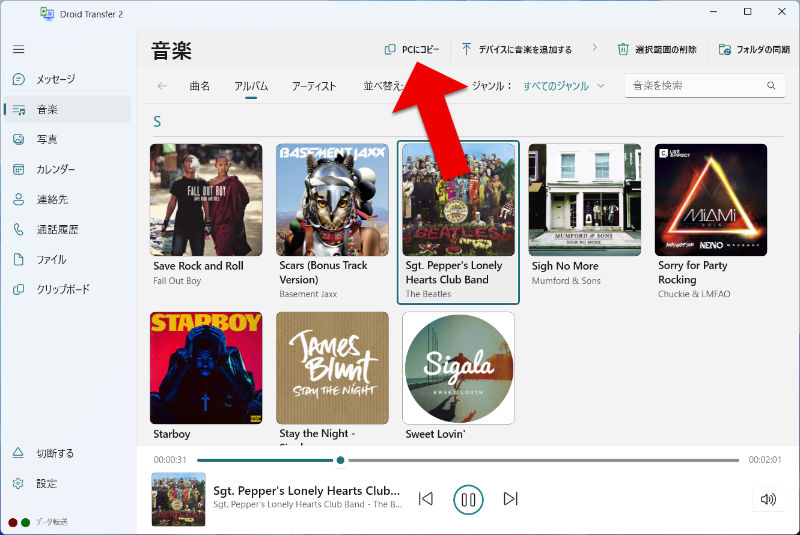Open the hamburger navigation menu
Image resolution: width=800 pixels, height=535 pixels.
point(18,49)
